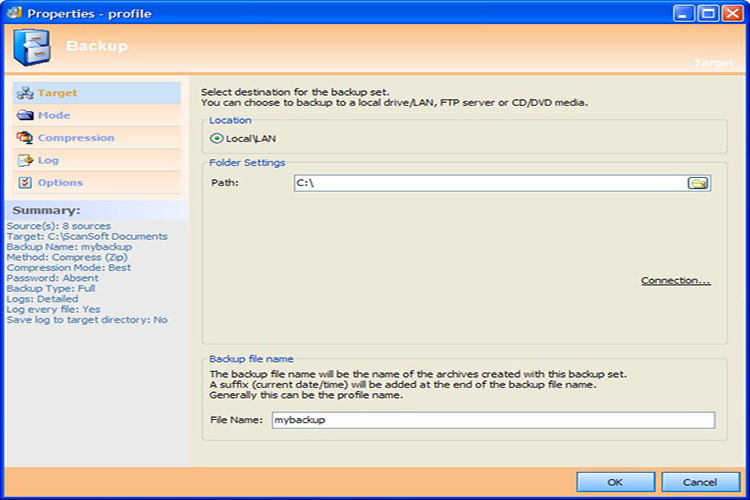The width and height of the screenshot is (750, 500).
Task: Open the Connection... link
Action: (675, 281)
